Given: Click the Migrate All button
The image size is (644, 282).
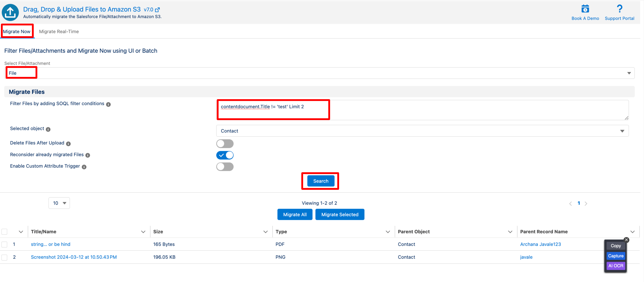Looking at the screenshot, I should 295,215.
